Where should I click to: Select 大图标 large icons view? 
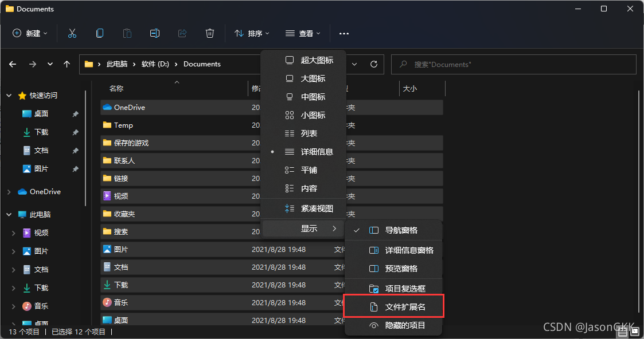point(303,78)
